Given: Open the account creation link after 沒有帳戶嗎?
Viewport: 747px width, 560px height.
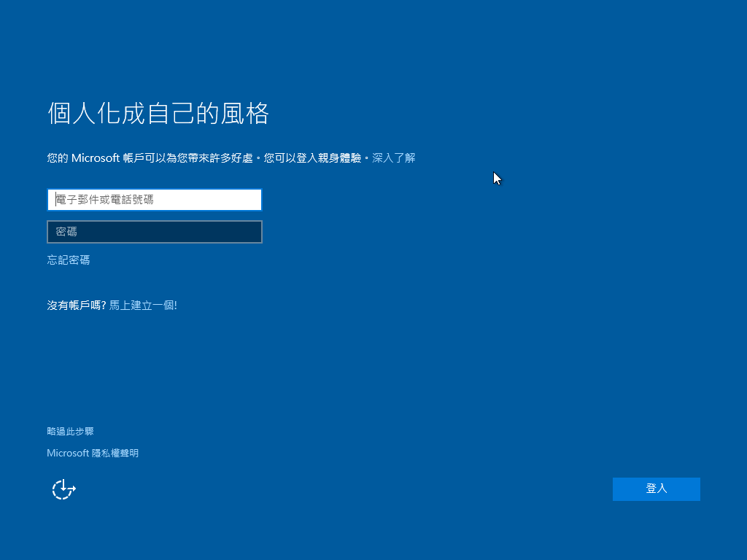Looking at the screenshot, I should point(143,305).
